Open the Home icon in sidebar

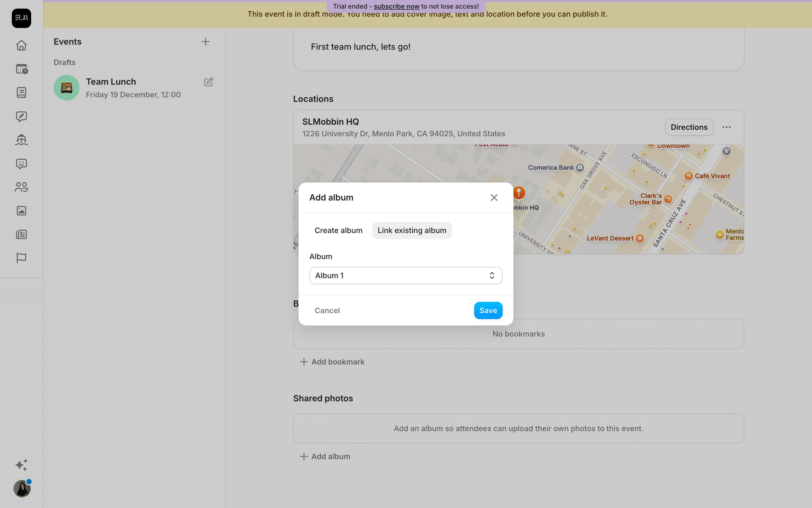21,45
